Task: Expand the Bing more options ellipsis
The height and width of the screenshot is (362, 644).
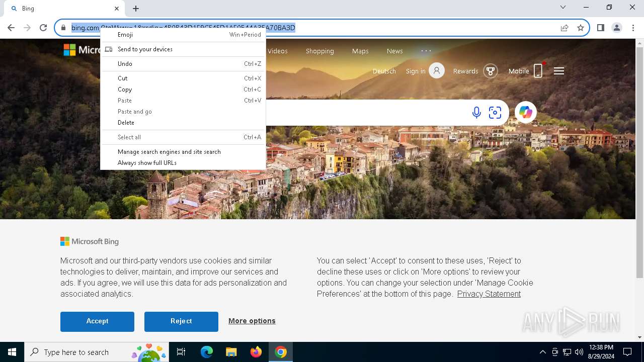Action: 426,51
